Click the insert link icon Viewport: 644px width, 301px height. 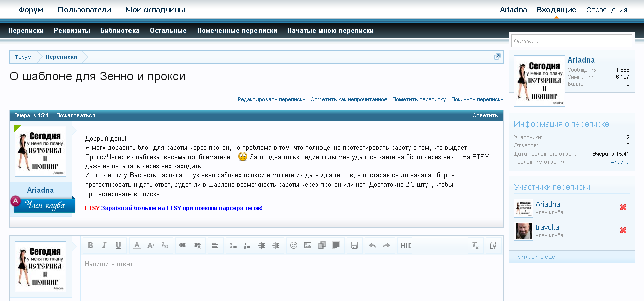(x=183, y=245)
